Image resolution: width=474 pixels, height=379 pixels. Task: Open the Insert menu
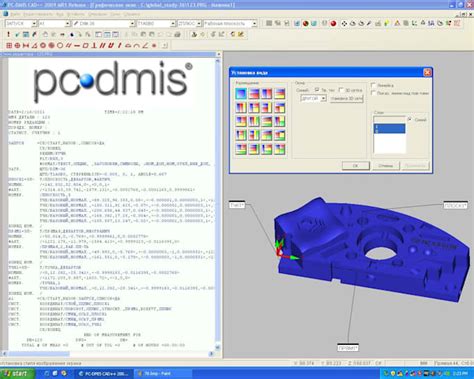coord(76,14)
